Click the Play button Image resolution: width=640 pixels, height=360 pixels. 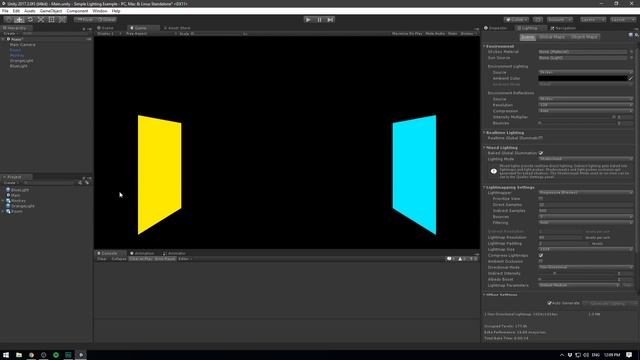[x=308, y=20]
